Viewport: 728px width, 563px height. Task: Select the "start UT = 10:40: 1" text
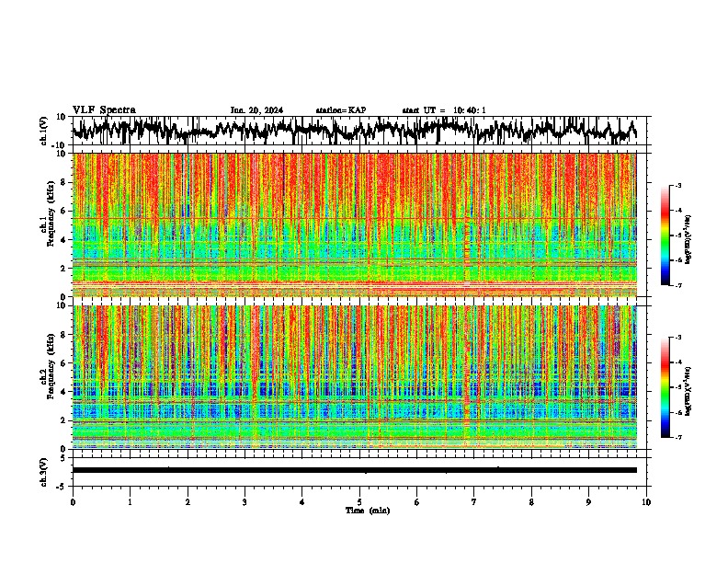(x=444, y=110)
